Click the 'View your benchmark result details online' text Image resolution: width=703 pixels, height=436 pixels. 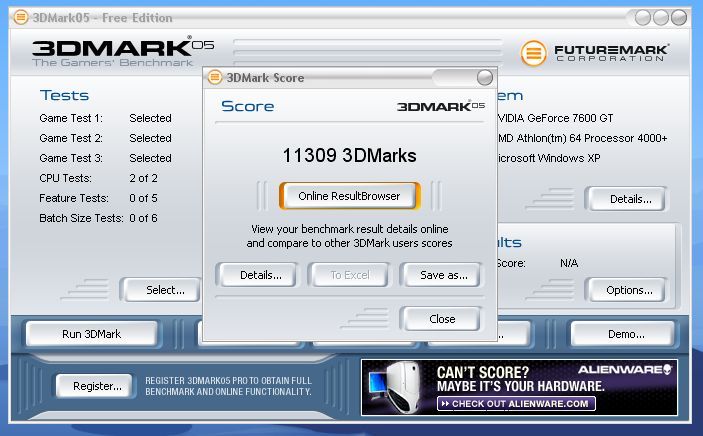coord(349,229)
